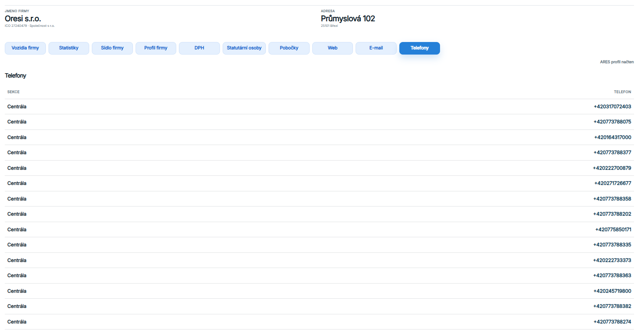Image resolution: width=644 pixels, height=336 pixels.
Task: Click the TELEFON column header
Action: [622, 92]
